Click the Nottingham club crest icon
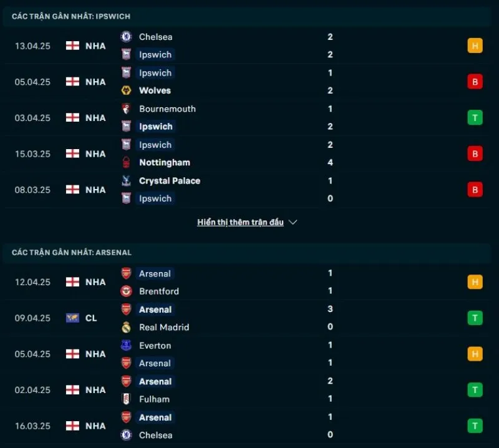499x448 pixels. coord(126,162)
